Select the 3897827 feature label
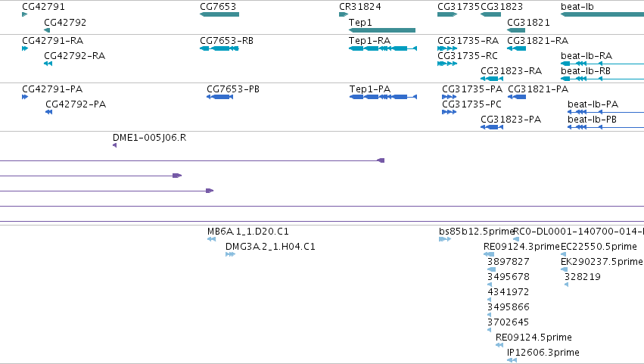This screenshot has width=644, height=364. point(508,262)
